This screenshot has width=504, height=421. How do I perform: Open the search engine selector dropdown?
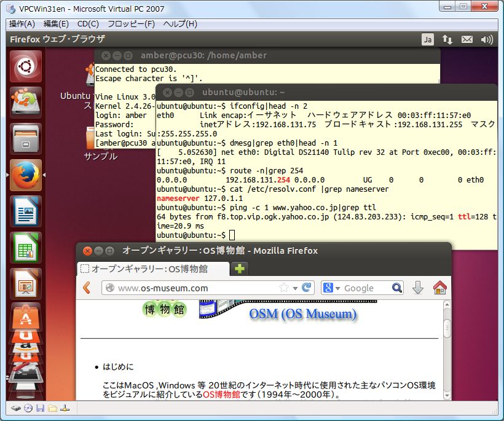coord(331,288)
